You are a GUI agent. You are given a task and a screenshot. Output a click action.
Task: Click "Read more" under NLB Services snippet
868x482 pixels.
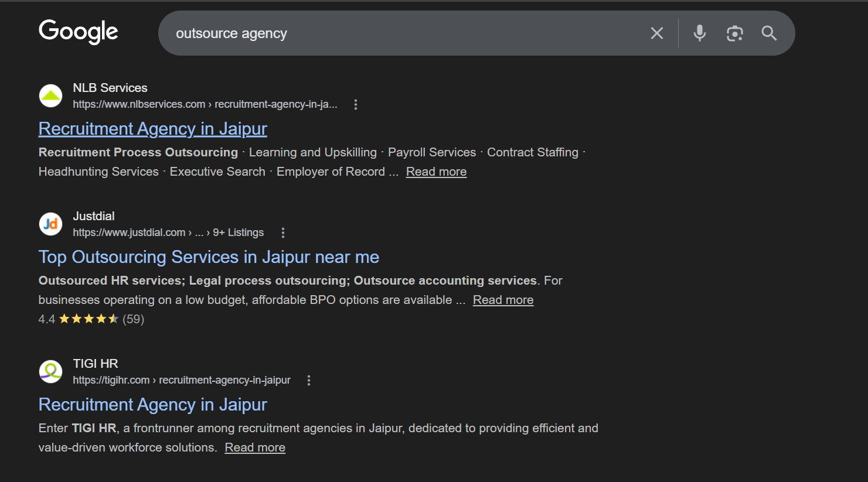pos(436,172)
